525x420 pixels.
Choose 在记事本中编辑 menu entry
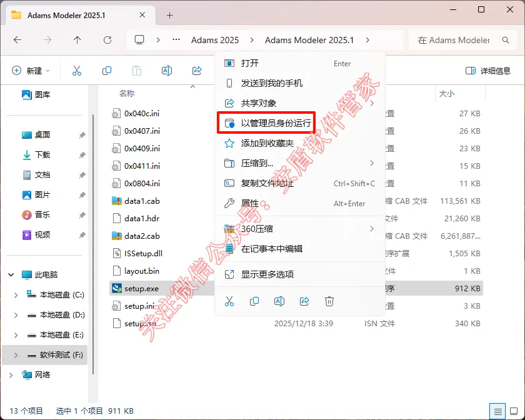tap(299, 249)
